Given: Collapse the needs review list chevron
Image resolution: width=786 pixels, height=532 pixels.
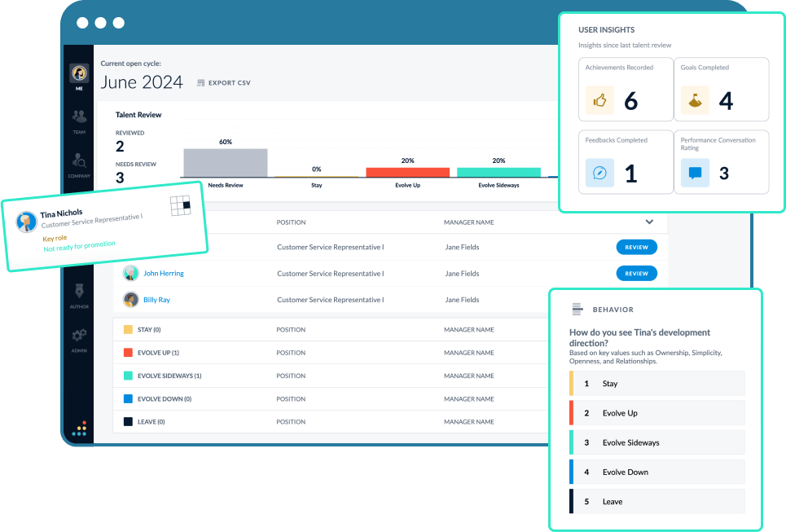Looking at the screenshot, I should click(649, 222).
